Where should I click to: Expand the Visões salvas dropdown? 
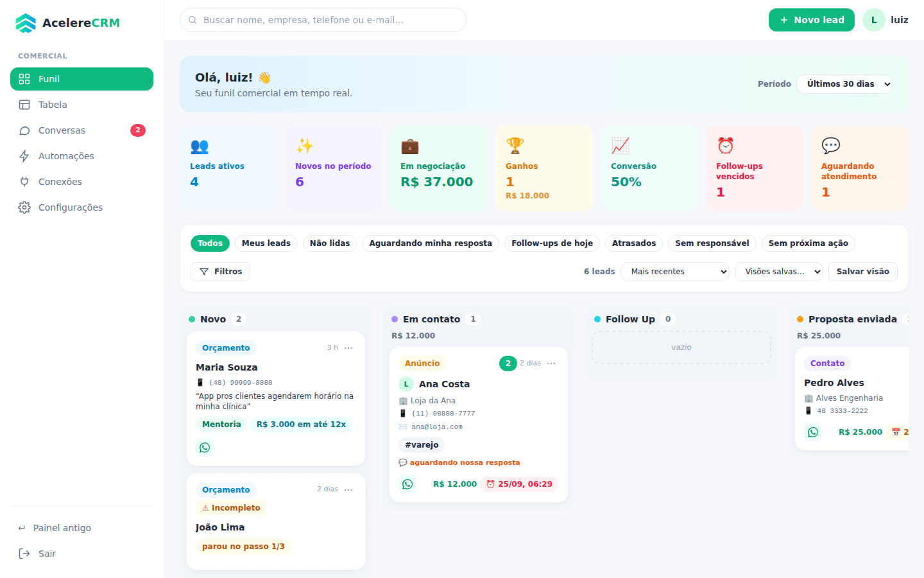click(779, 272)
